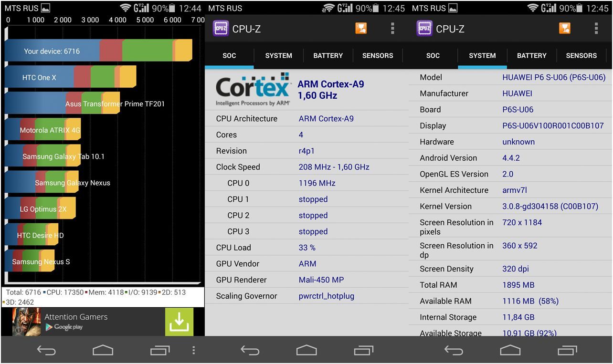Tap CPU-Z chip logo on the SOC screen
The image size is (613, 364).
click(221, 29)
